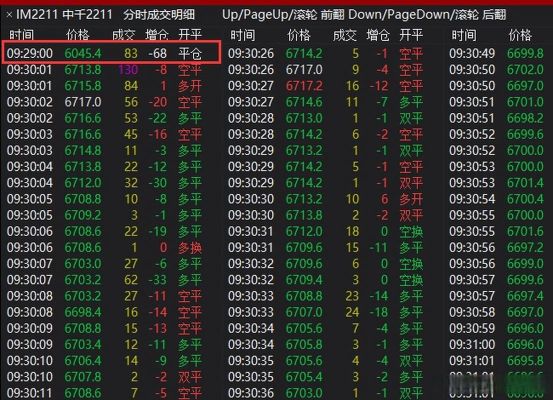Select the 09:30:59 time cell

click(x=472, y=328)
